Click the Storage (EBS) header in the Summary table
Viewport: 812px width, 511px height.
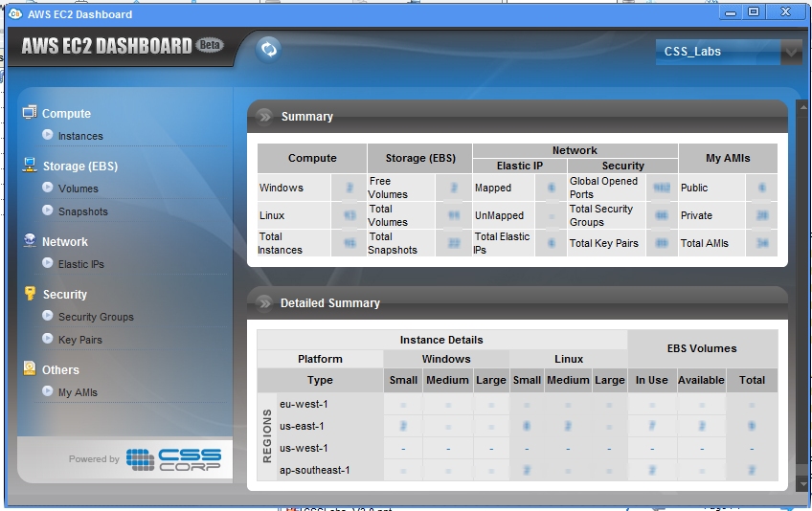tap(420, 159)
